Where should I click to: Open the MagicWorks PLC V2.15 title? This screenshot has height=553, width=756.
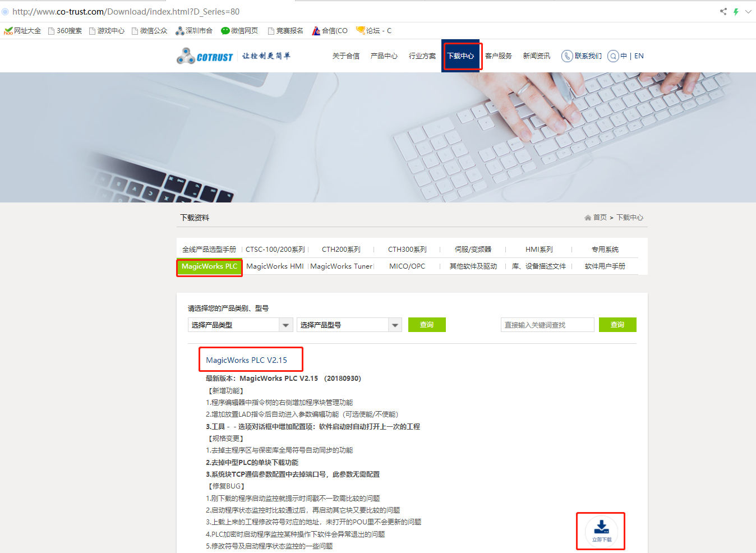(x=246, y=360)
